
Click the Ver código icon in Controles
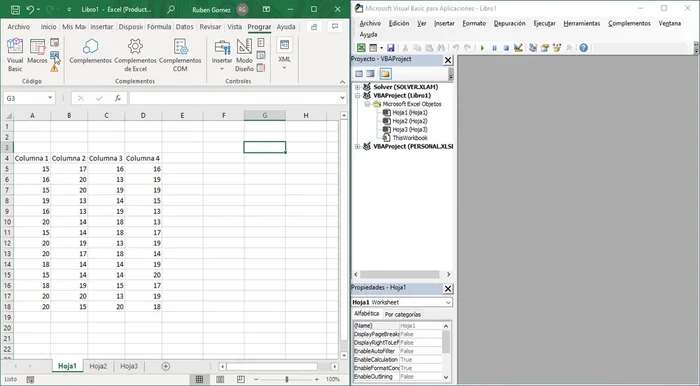coord(261,55)
